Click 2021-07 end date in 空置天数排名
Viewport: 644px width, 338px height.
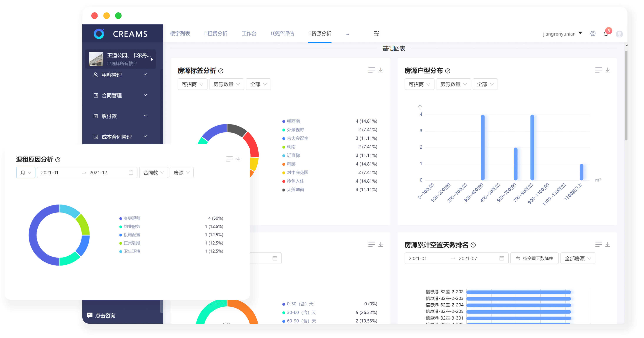[468, 258]
